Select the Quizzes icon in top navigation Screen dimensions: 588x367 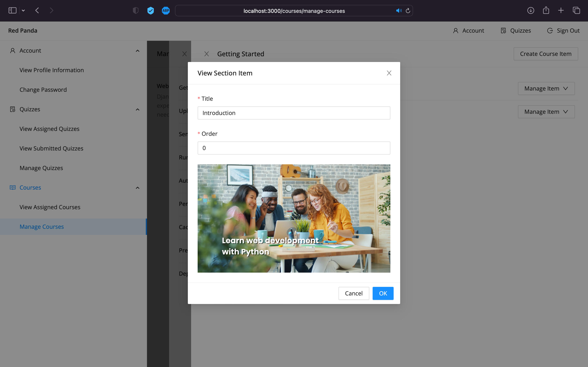[x=504, y=31]
